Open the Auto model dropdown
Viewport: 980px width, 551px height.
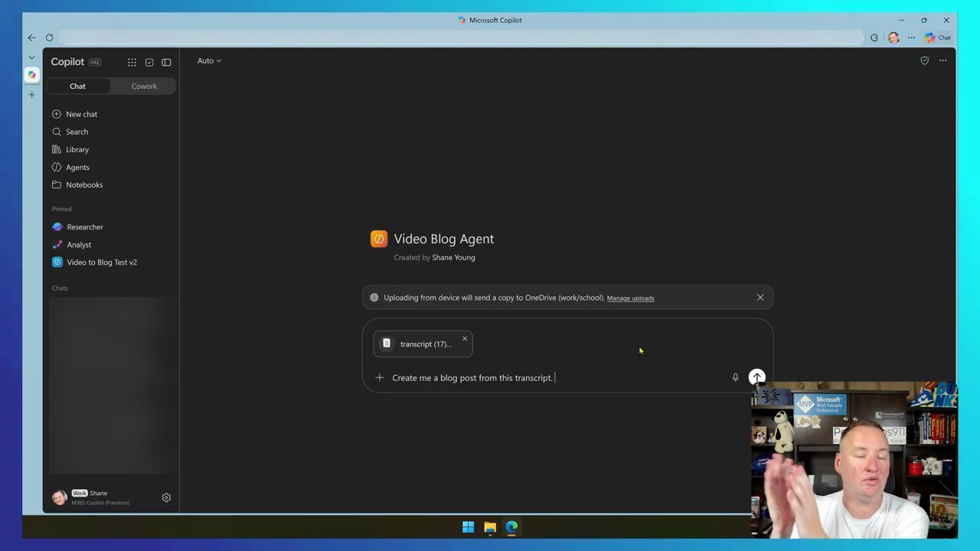coord(209,60)
